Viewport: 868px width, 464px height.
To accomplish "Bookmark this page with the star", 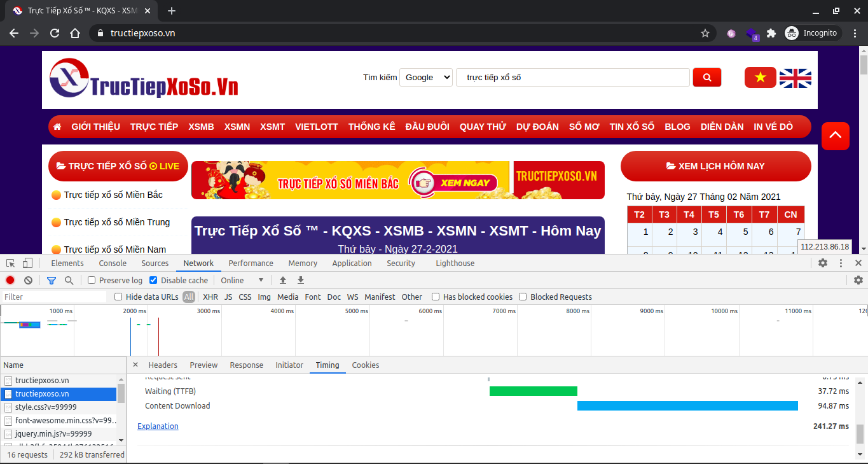I will click(705, 33).
